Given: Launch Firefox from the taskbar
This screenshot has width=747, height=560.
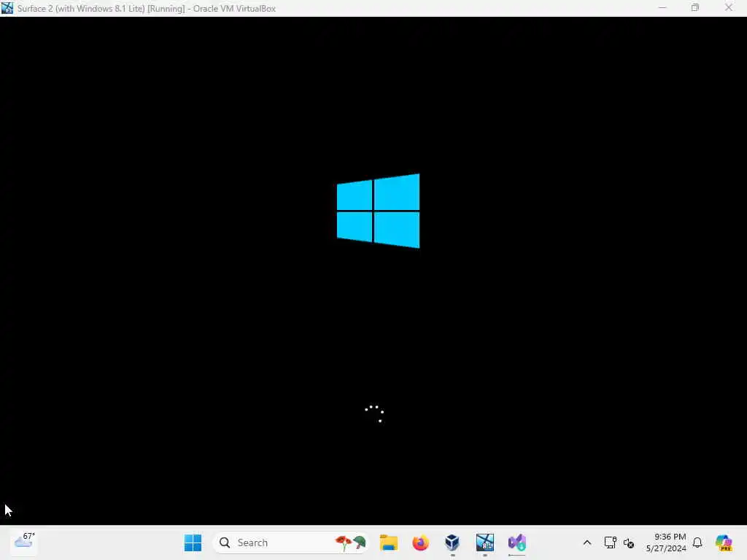Looking at the screenshot, I should 420,542.
